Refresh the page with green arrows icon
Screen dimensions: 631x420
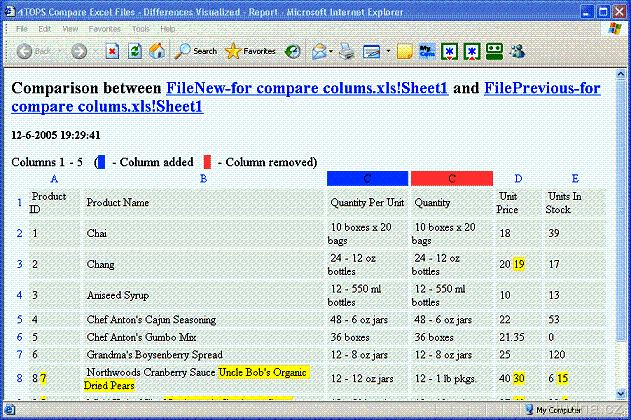[135, 51]
